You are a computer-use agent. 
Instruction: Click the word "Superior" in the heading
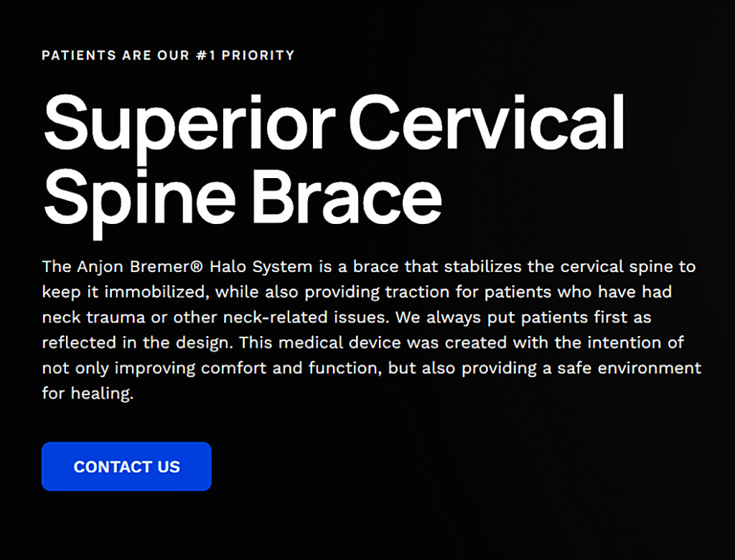point(189,122)
